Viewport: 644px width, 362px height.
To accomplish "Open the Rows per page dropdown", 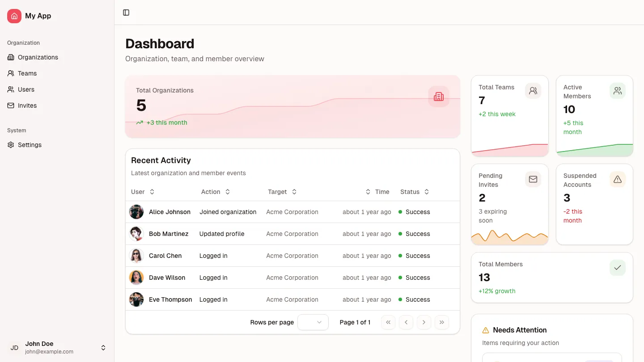I will 313,322.
